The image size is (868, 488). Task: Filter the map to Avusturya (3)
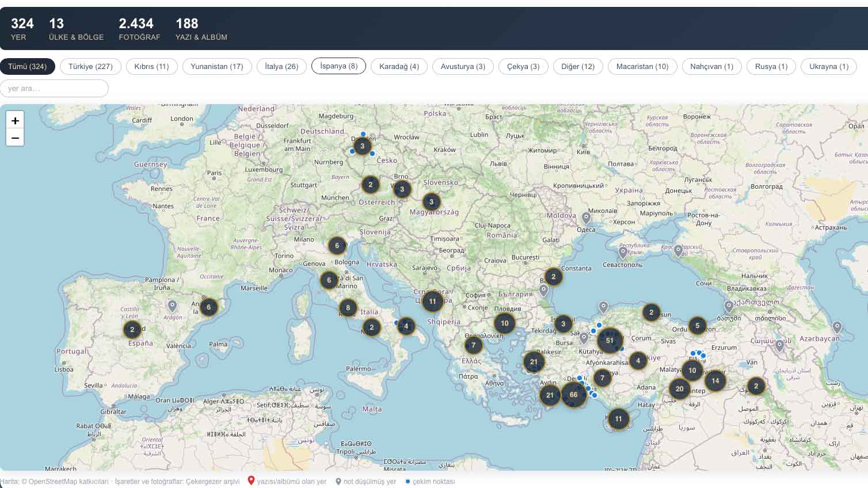pos(463,66)
